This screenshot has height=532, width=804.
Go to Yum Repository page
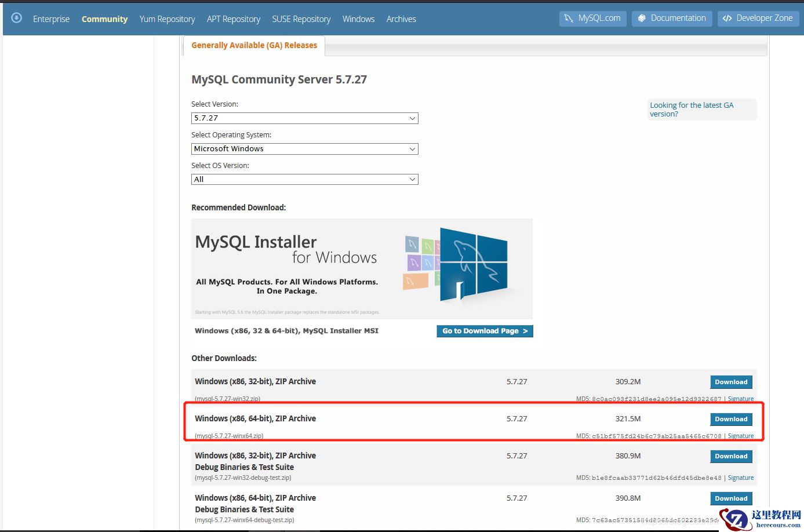pos(167,19)
